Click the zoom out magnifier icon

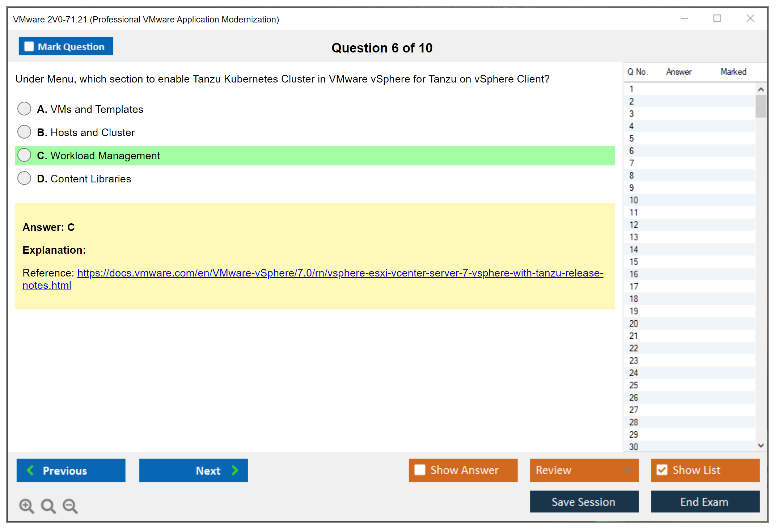click(x=70, y=506)
